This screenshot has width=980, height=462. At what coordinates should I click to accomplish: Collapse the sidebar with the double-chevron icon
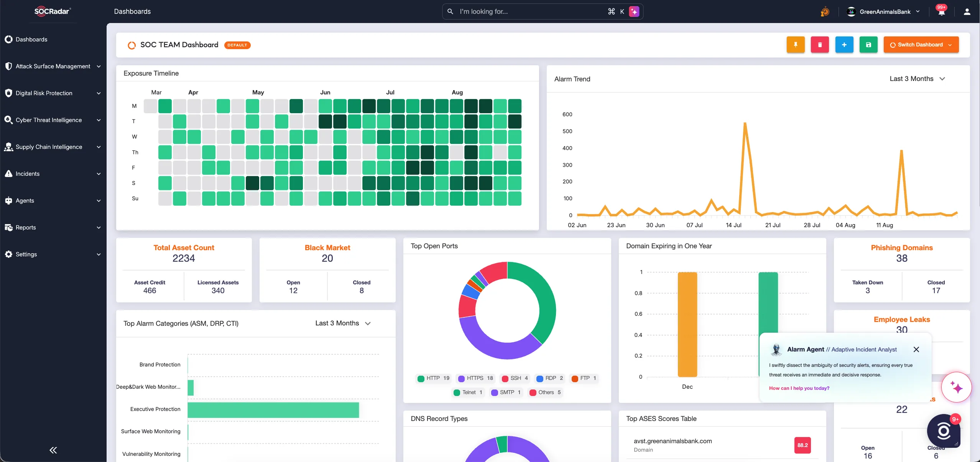click(53, 450)
